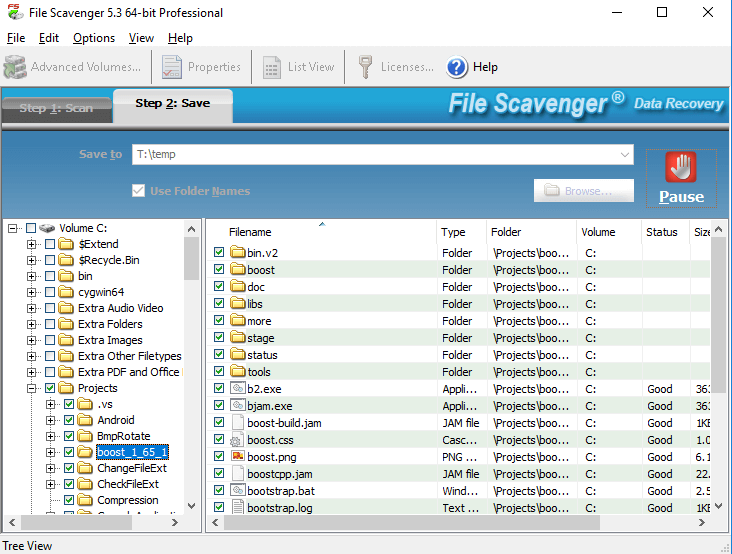Expand the Extra Images folder node
Viewport: 732px width, 554px height.
(x=31, y=340)
